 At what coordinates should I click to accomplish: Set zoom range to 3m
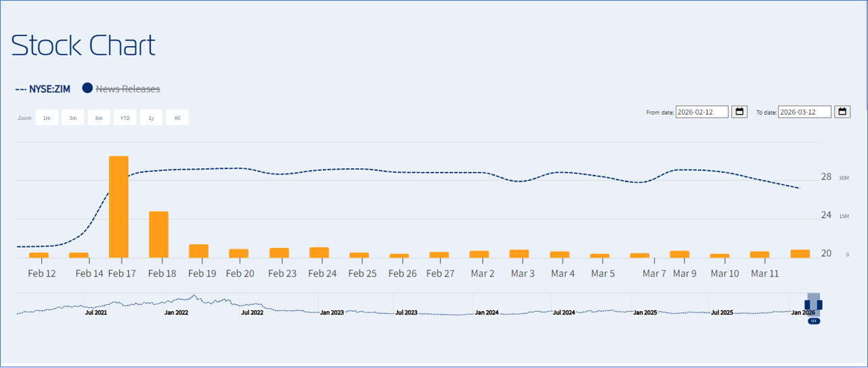click(x=72, y=118)
